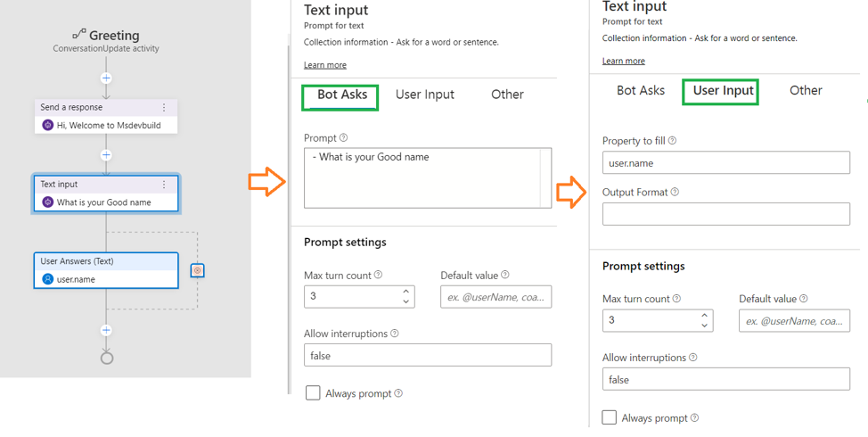This screenshot has height=437, width=868.
Task: Click the help icon next to the Prompt label
Action: tap(343, 137)
